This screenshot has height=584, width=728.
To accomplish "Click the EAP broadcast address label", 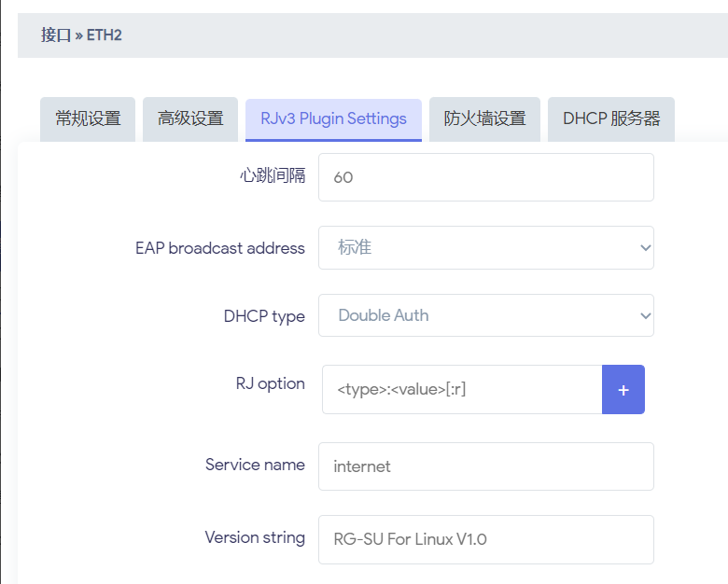I will pos(220,248).
